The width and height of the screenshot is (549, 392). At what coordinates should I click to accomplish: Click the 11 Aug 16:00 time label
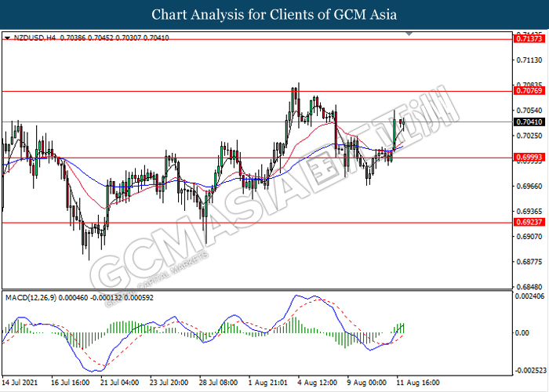click(418, 383)
